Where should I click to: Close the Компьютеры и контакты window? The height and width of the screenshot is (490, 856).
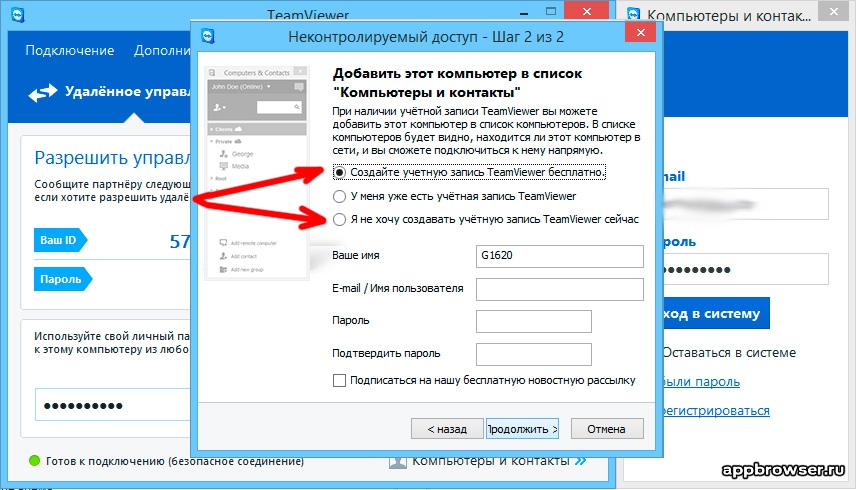(834, 11)
